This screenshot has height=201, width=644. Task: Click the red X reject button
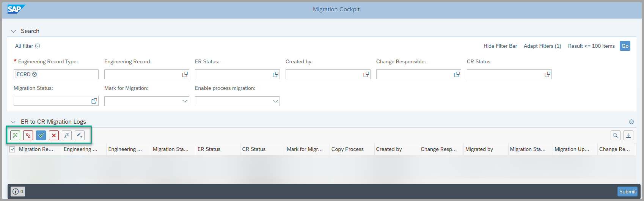(54, 135)
